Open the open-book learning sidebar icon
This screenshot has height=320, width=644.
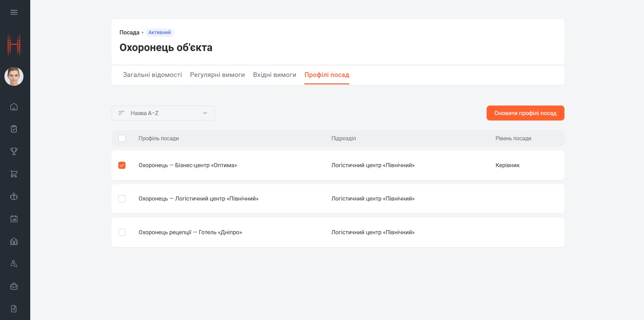(x=14, y=241)
